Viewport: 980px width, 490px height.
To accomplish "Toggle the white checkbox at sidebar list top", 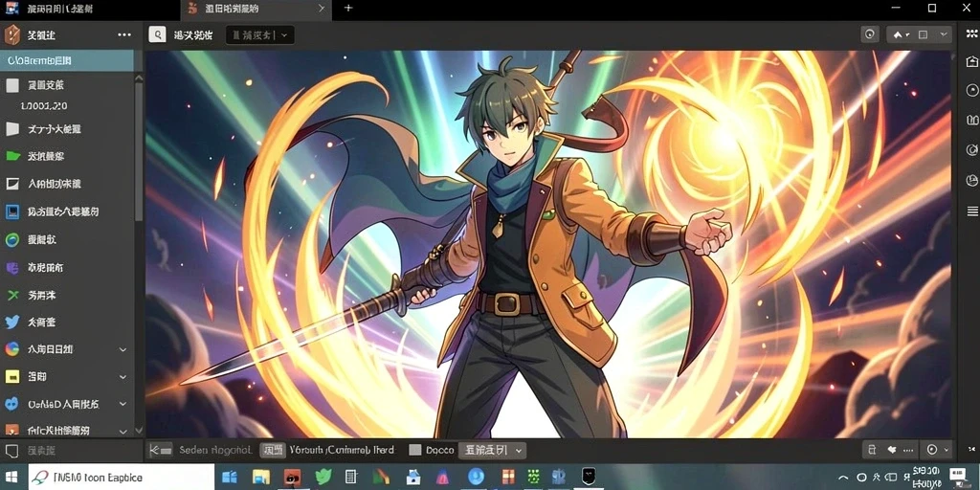I will click(12, 85).
